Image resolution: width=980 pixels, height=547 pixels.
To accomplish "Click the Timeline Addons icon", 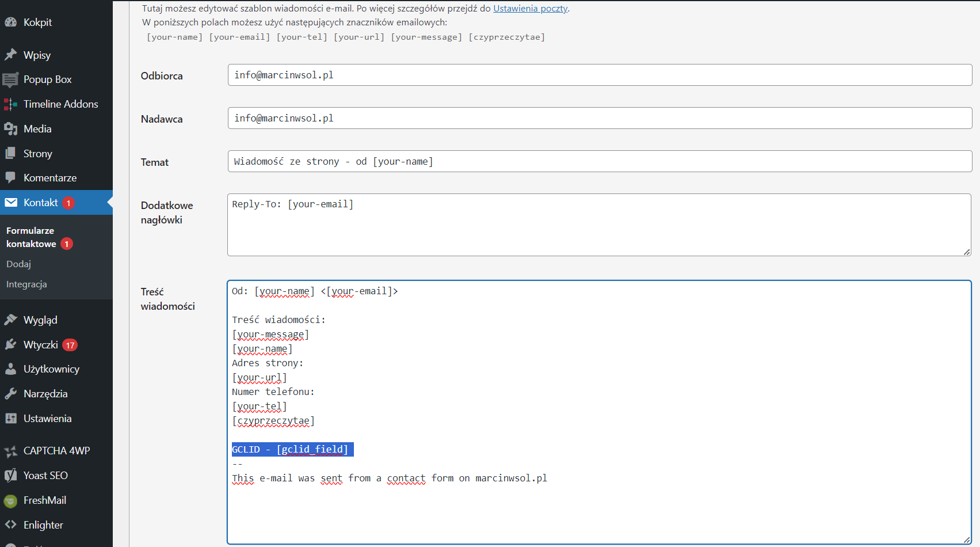I will (x=11, y=104).
